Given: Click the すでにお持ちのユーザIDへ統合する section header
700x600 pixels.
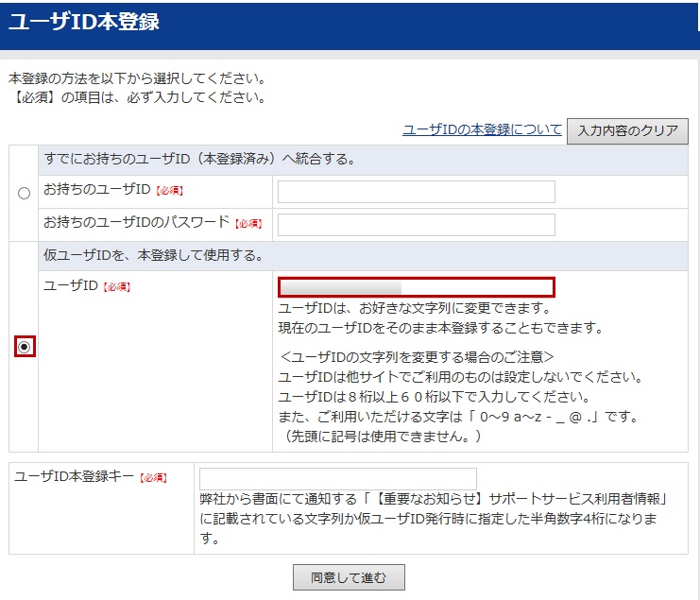Looking at the screenshot, I should pos(199,159).
